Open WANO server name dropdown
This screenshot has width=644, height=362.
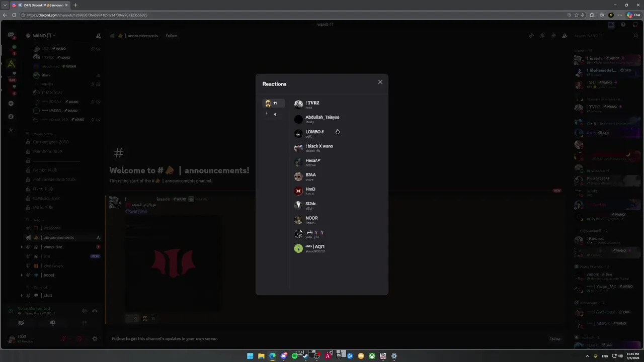[x=44, y=36]
